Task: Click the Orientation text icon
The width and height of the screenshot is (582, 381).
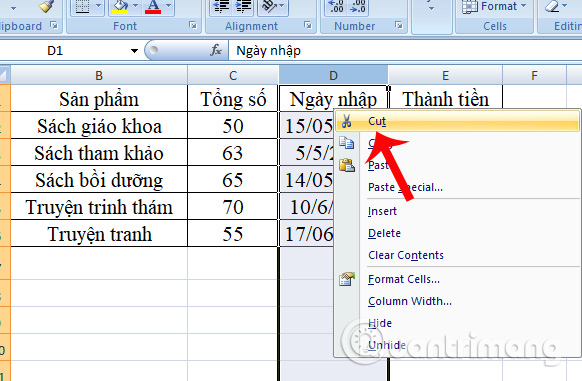Action: point(268,6)
